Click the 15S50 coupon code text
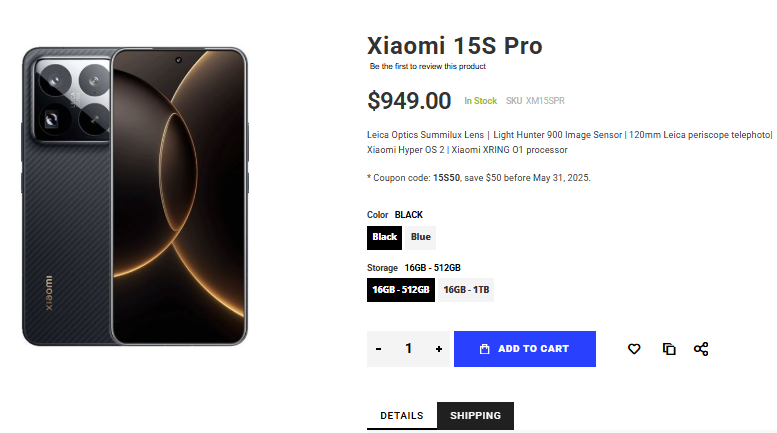 pos(446,178)
